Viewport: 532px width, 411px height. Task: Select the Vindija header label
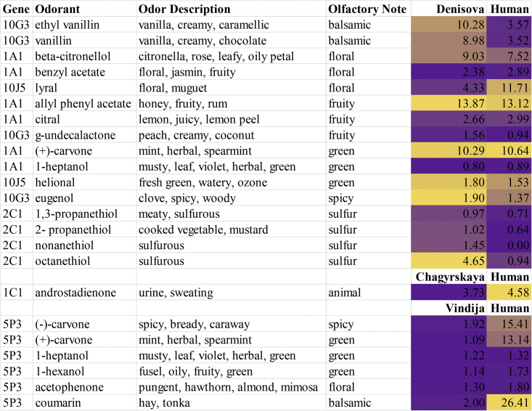[465, 309]
